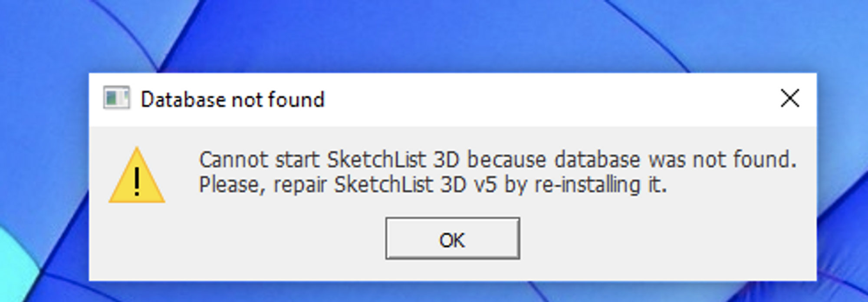
Task: Click the word "re-installing" in the message
Action: [x=587, y=185]
